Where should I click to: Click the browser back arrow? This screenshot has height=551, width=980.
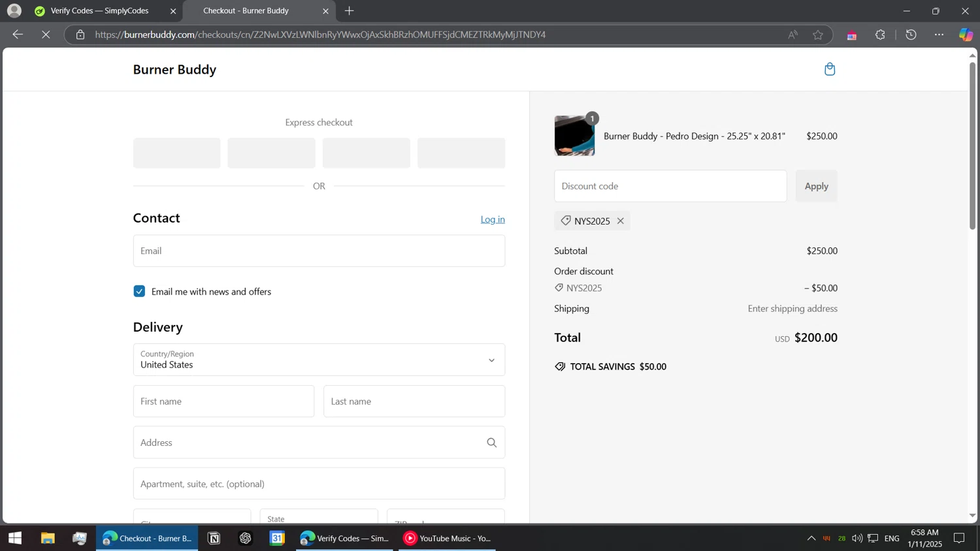point(18,35)
